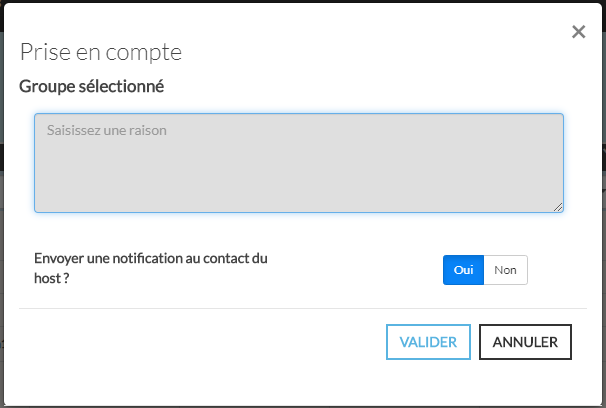Click the white Non toggle button
606x408 pixels.
point(505,270)
